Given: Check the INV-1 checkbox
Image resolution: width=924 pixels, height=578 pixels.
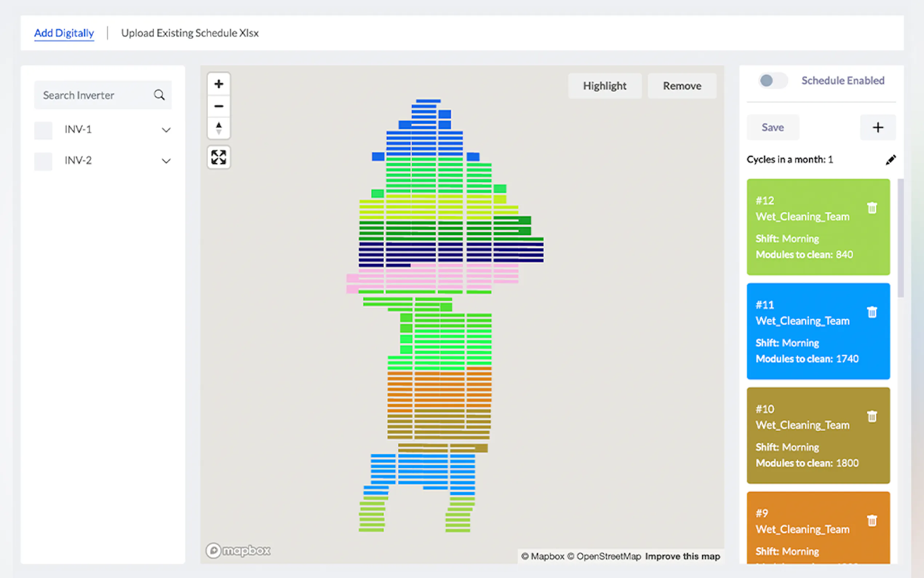Looking at the screenshot, I should pyautogui.click(x=43, y=130).
